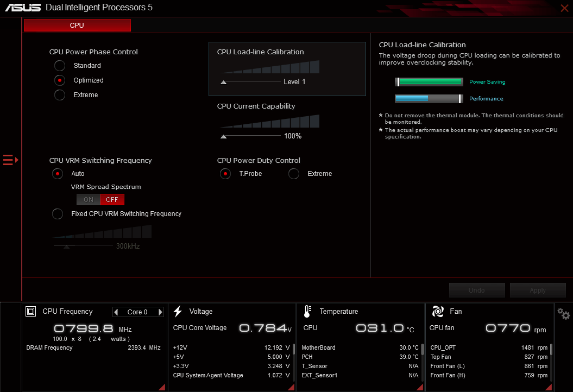Open settings with the gear icon
The image size is (573, 392).
point(563,314)
